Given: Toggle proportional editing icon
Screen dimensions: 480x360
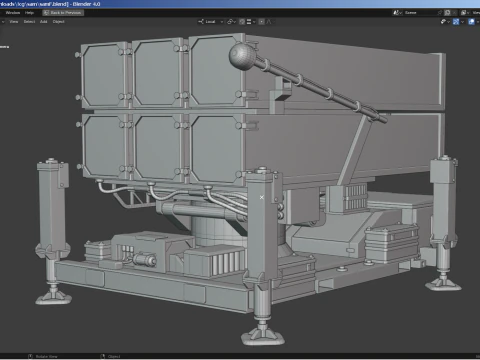Looking at the screenshot, I should coord(262,22).
